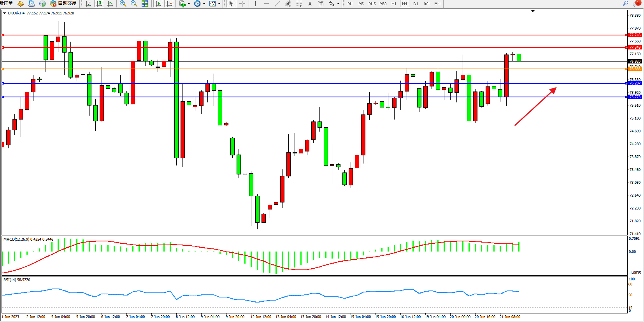Screen dimensions: 644x322
Task: Choose the horizontal line drawing tool
Action: (x=266, y=4)
